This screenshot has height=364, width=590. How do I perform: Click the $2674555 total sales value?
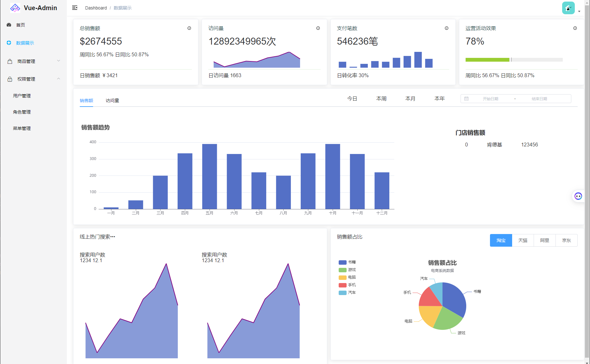tap(101, 41)
